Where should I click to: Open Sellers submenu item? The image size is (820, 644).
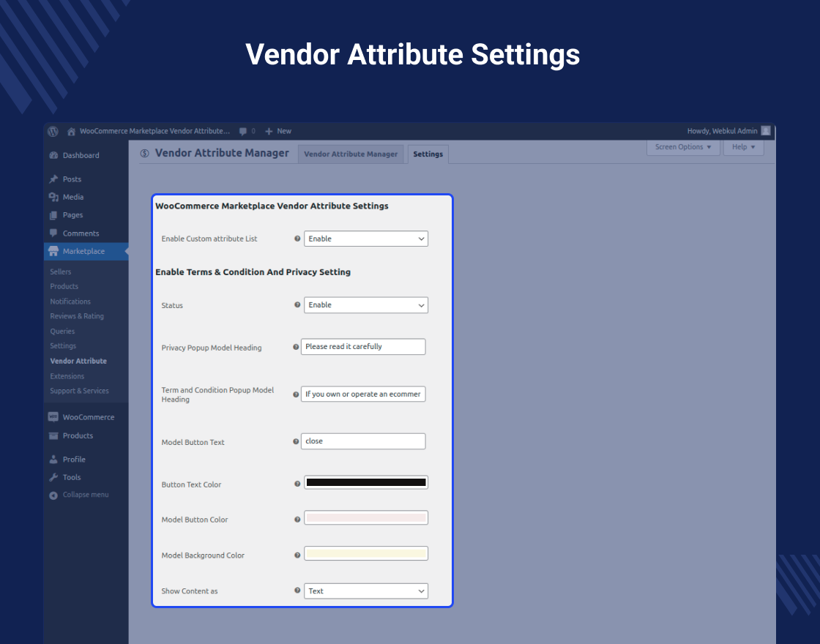click(61, 272)
